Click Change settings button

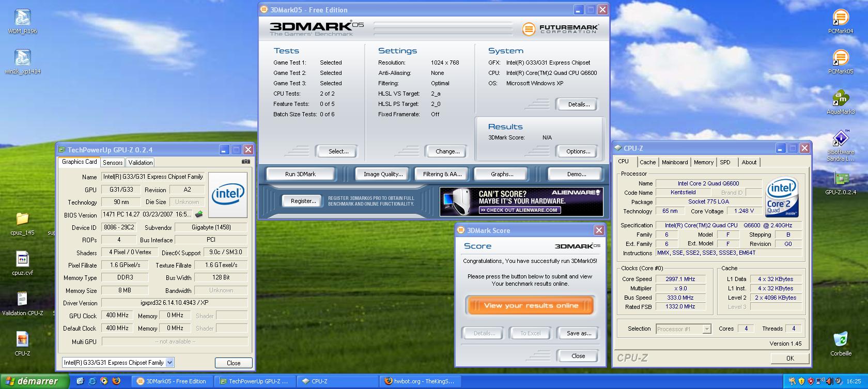pyautogui.click(x=447, y=151)
